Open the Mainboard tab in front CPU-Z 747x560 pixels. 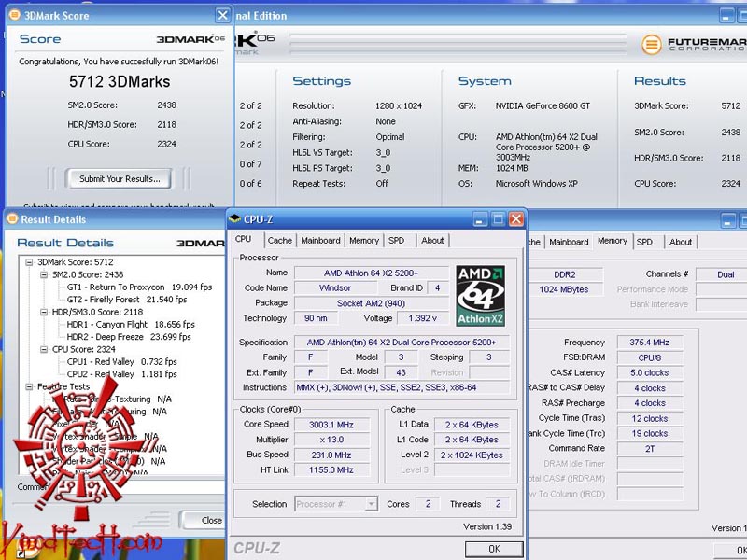[x=320, y=241]
